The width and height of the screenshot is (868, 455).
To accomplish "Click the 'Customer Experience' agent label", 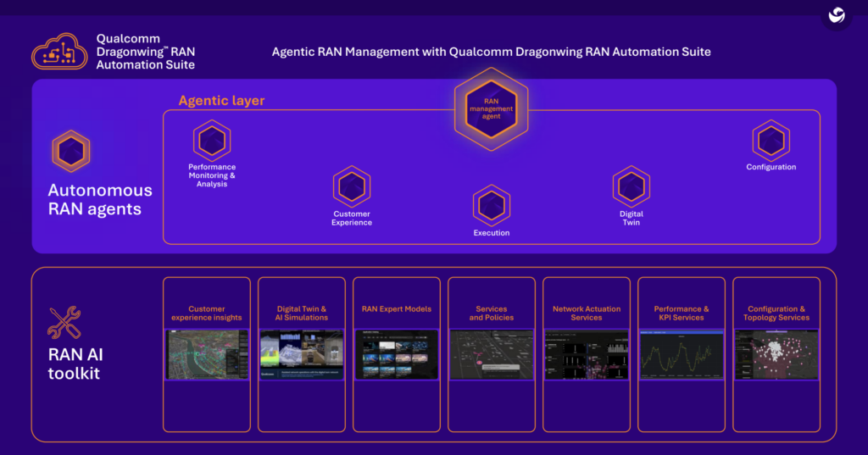I will (352, 218).
